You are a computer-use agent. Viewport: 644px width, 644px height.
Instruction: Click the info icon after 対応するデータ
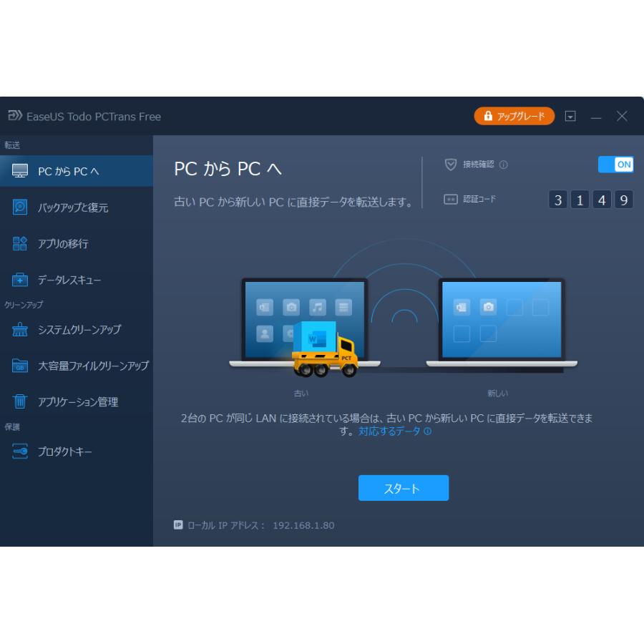coord(428,431)
